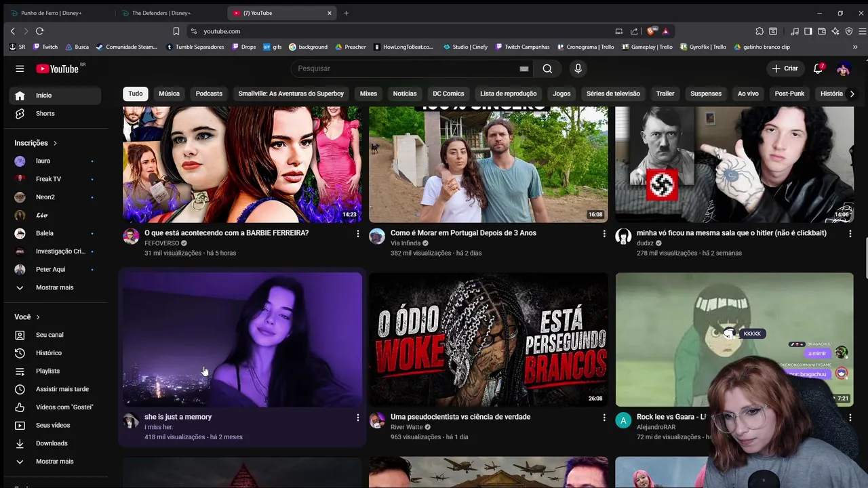
Task: Click the Criar button
Action: [785, 68]
